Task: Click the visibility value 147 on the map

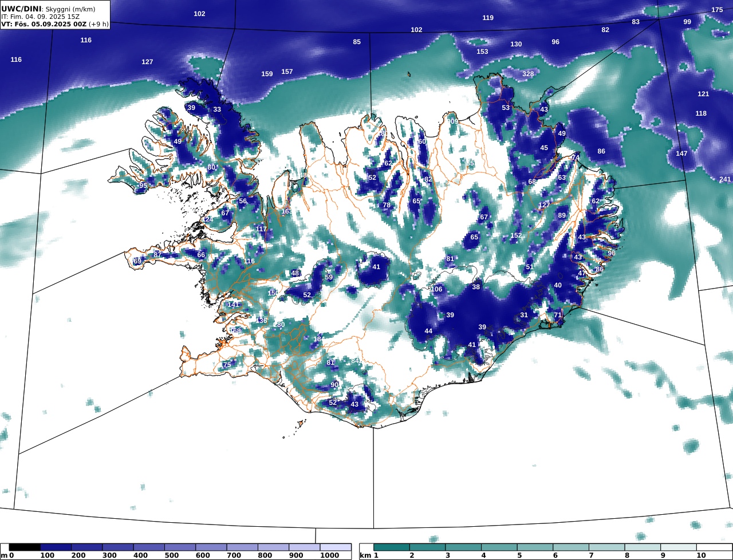Action: [x=681, y=153]
